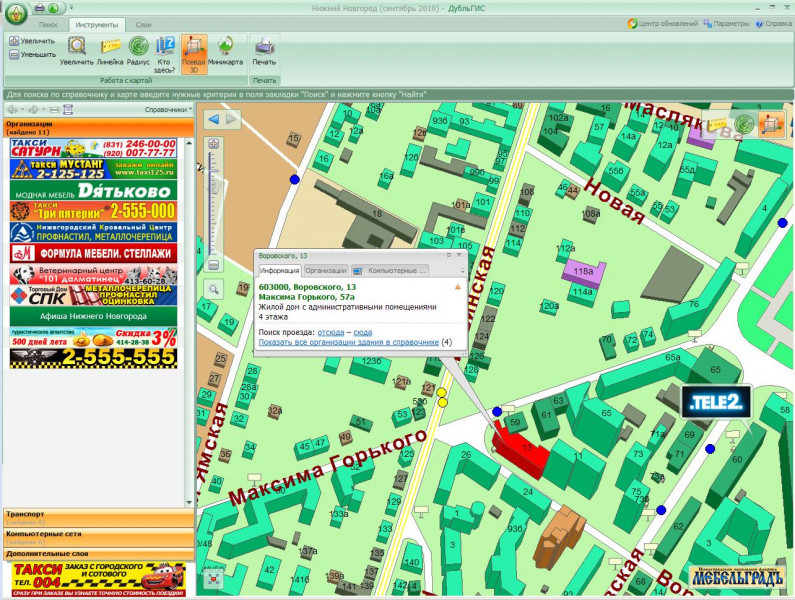The height and width of the screenshot is (600, 795).
Task: Click map zoom slider plus button
Action: 213,144
